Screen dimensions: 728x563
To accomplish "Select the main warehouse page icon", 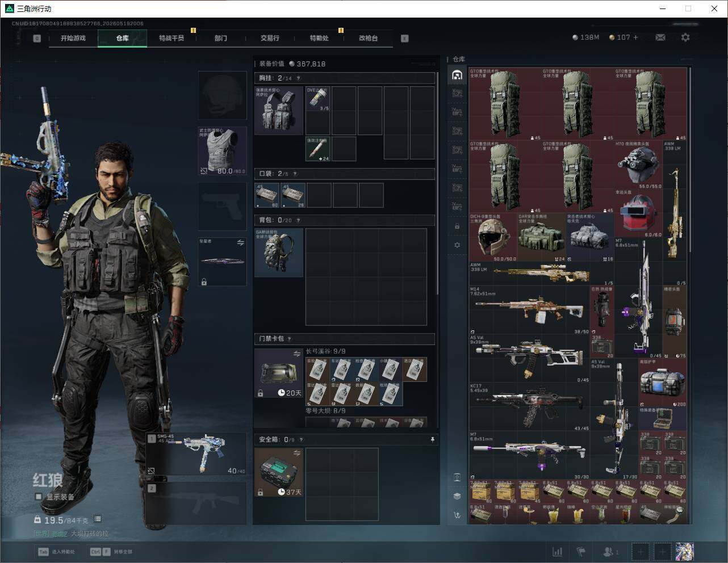I will [x=457, y=75].
